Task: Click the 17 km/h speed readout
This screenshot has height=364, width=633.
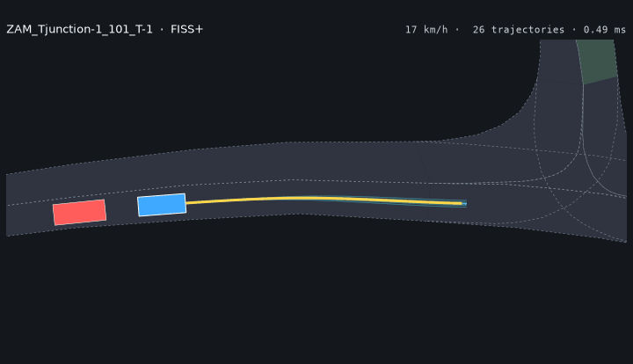Action: (426, 30)
